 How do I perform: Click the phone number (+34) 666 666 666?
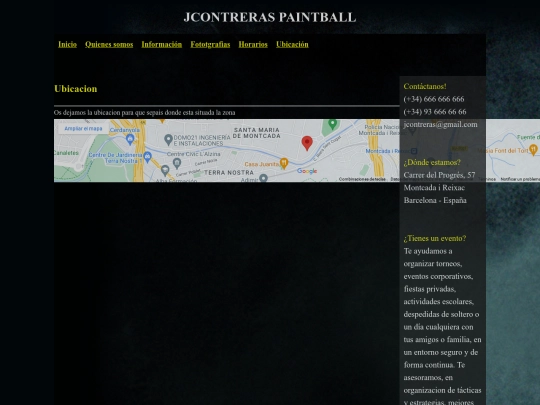tap(434, 99)
